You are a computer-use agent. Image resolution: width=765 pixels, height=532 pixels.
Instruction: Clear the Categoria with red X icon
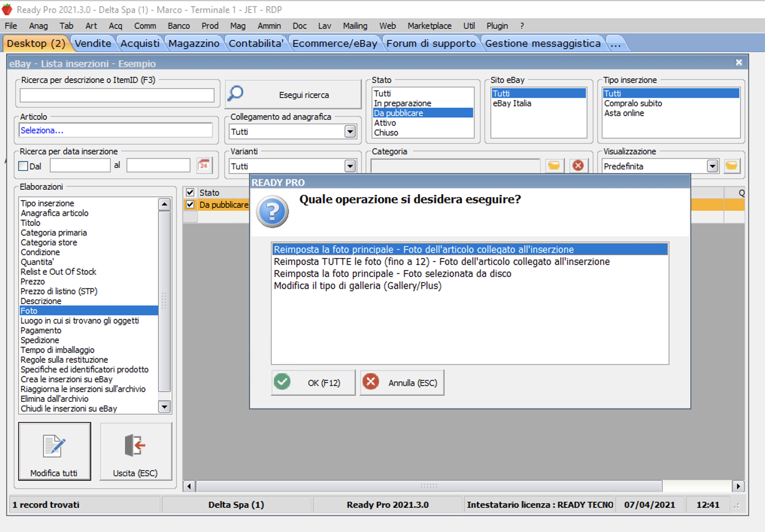click(578, 166)
